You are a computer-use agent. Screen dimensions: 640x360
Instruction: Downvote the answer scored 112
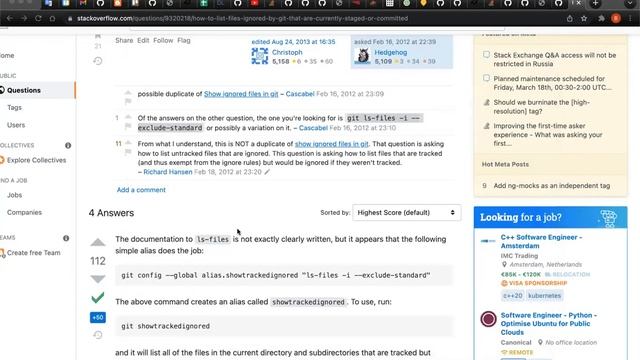pyautogui.click(x=98, y=279)
